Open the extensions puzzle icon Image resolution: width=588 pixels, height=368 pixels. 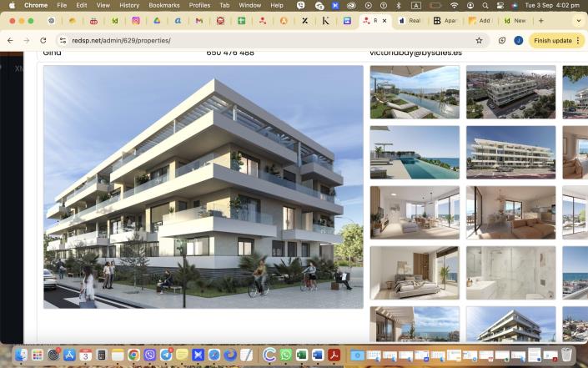[502, 40]
